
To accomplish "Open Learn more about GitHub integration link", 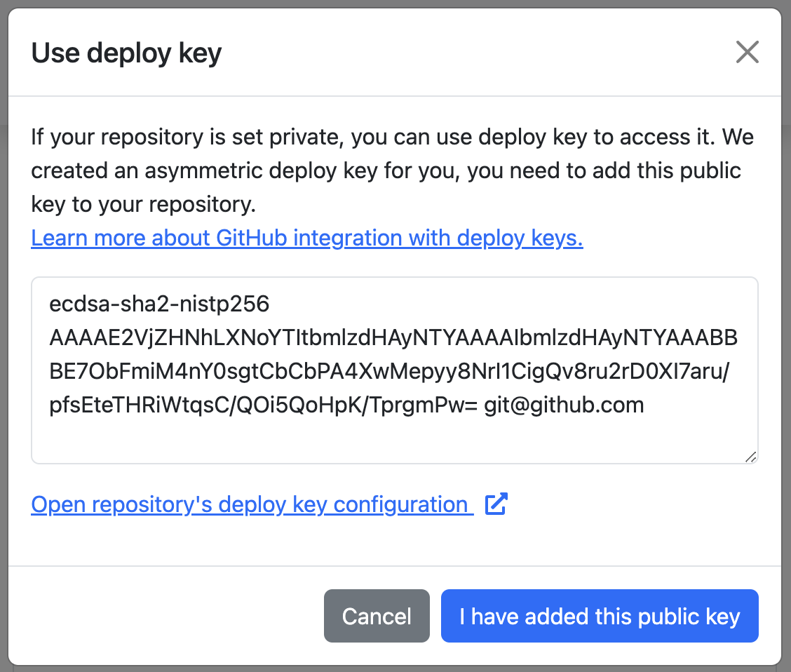I will 306,238.
